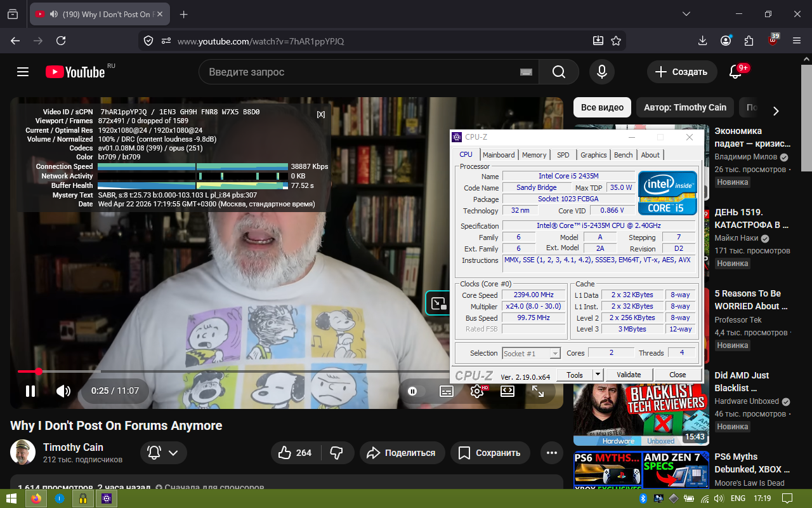
Task: Open Firefox application menu
Action: (797, 41)
